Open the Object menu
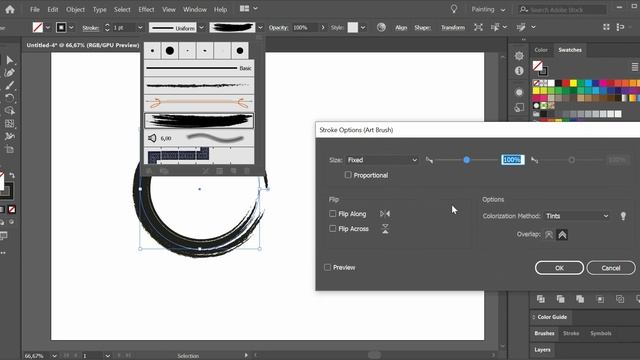This screenshot has width=640, height=360. pos(75,9)
